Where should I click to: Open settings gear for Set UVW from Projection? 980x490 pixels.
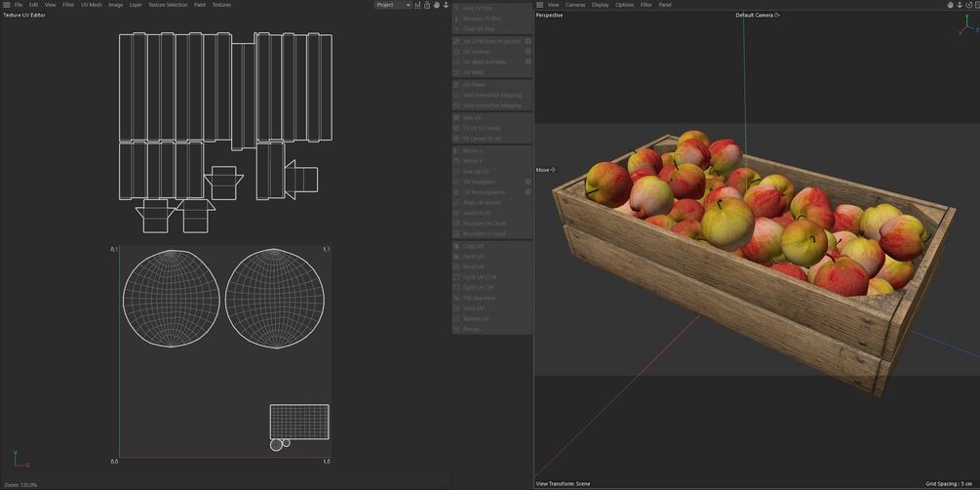coord(528,41)
